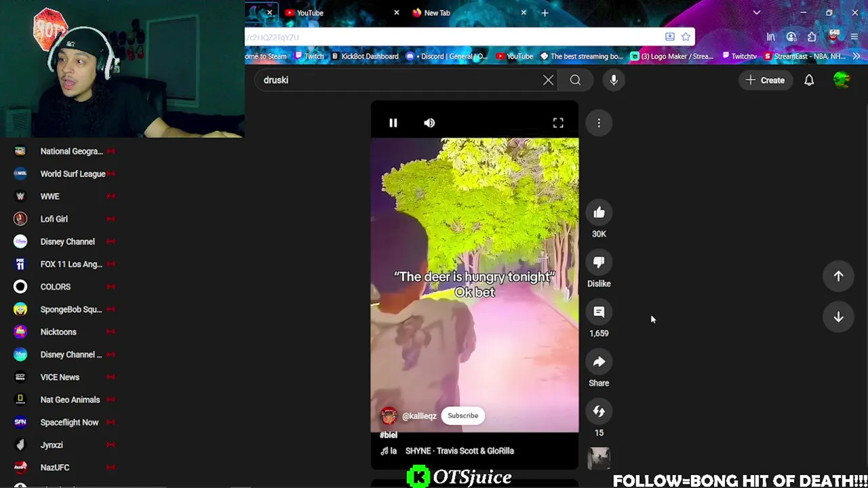
Task: Open the #biel hashtag
Action: click(x=389, y=435)
